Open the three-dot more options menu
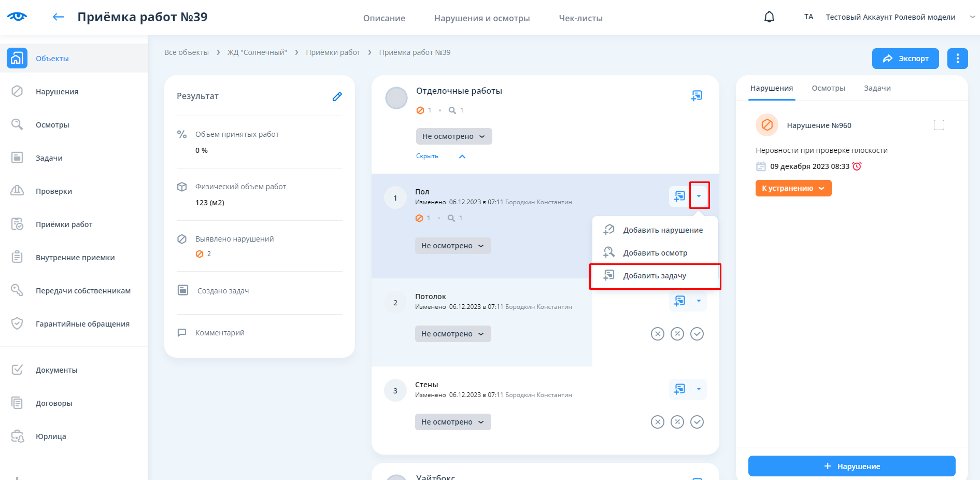 [x=957, y=59]
